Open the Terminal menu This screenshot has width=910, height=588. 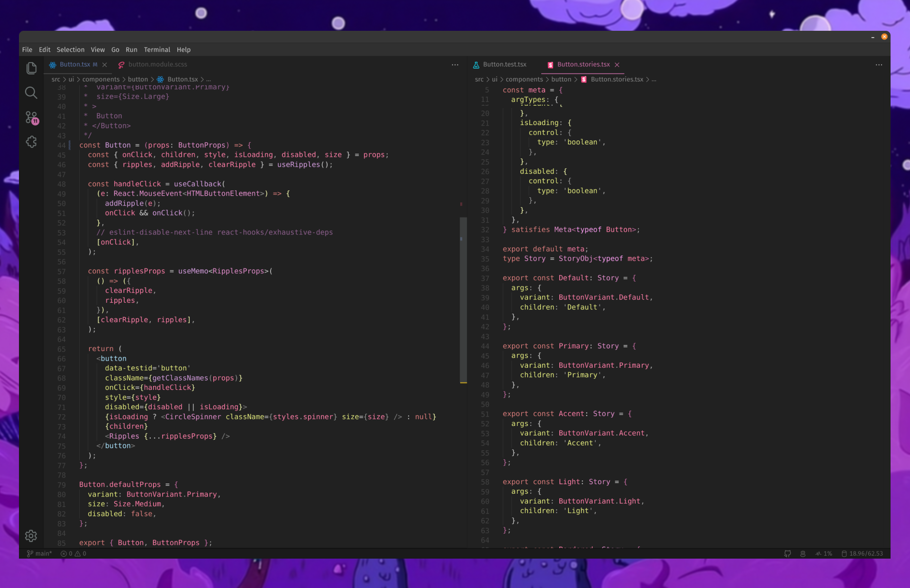tap(157, 50)
